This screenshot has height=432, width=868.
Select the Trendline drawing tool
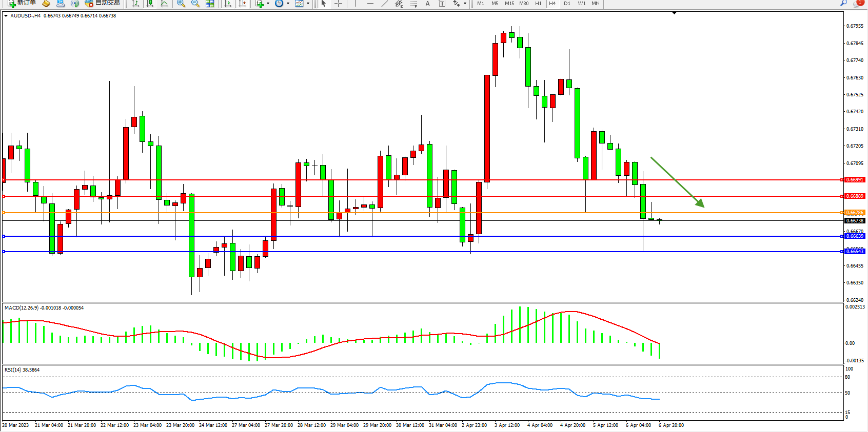click(385, 4)
